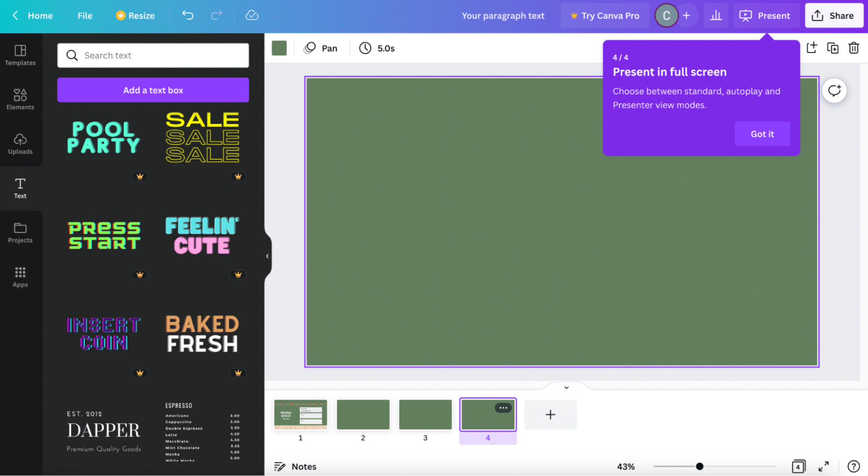The height and width of the screenshot is (476, 868).
Task: Click the Add page icon above canvas
Action: pyautogui.click(x=811, y=48)
